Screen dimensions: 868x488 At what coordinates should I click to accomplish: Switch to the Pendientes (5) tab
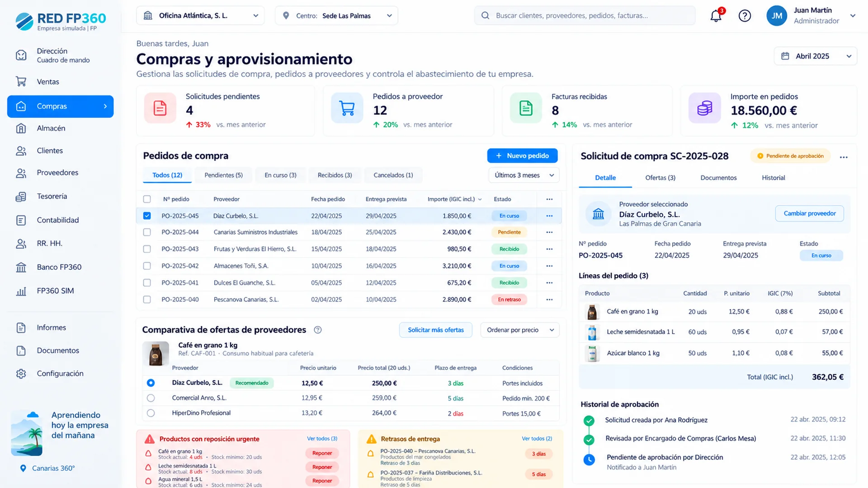(x=223, y=175)
